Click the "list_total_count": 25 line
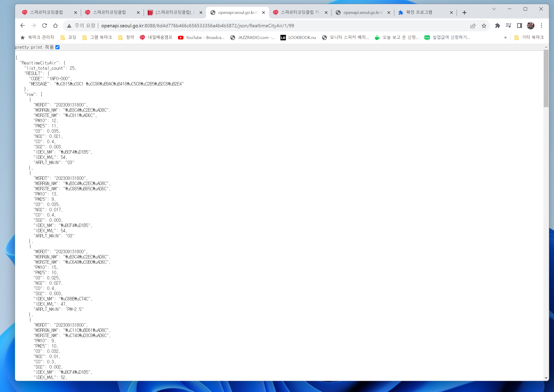The height and width of the screenshot is (392, 554). [50, 68]
